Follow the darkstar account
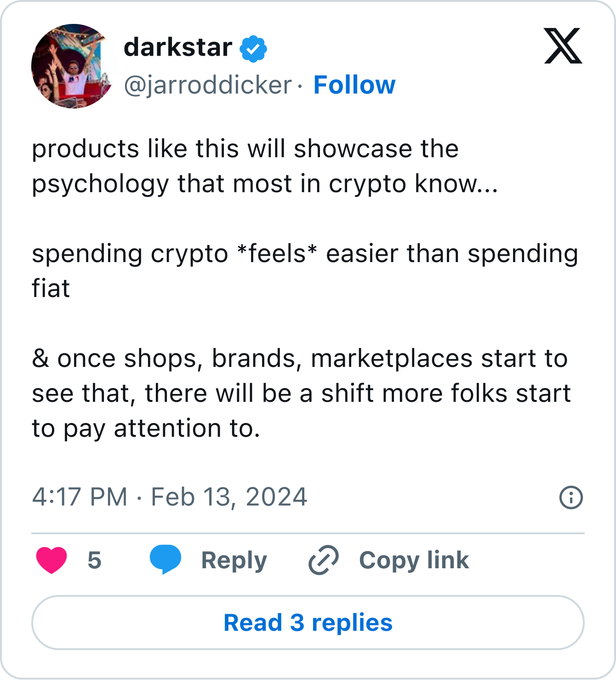Viewport: 616px width, 680px height. (x=354, y=85)
